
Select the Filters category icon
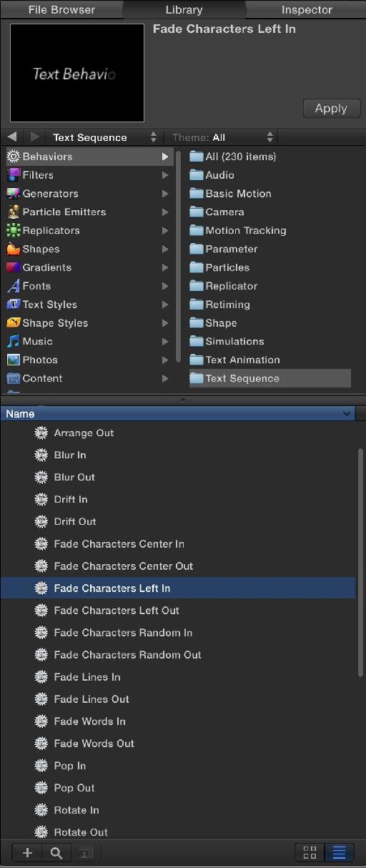tap(13, 175)
